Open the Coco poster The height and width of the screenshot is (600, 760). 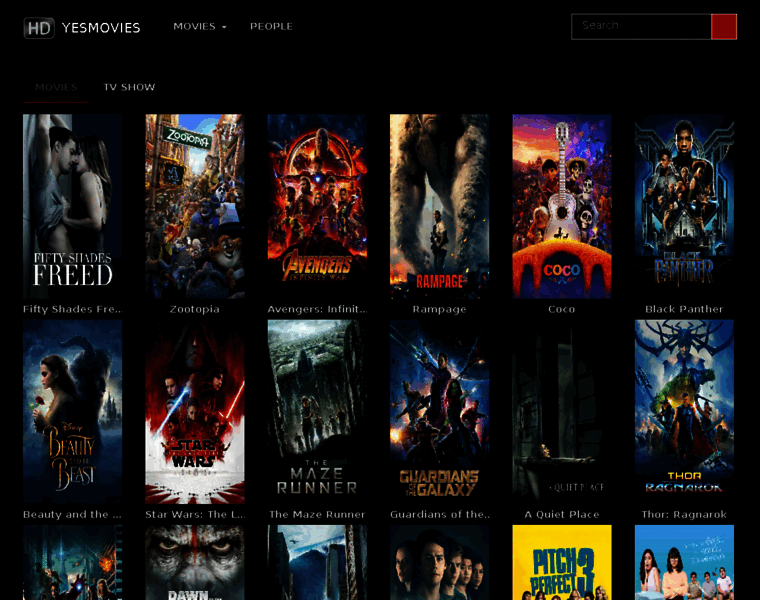tap(562, 206)
